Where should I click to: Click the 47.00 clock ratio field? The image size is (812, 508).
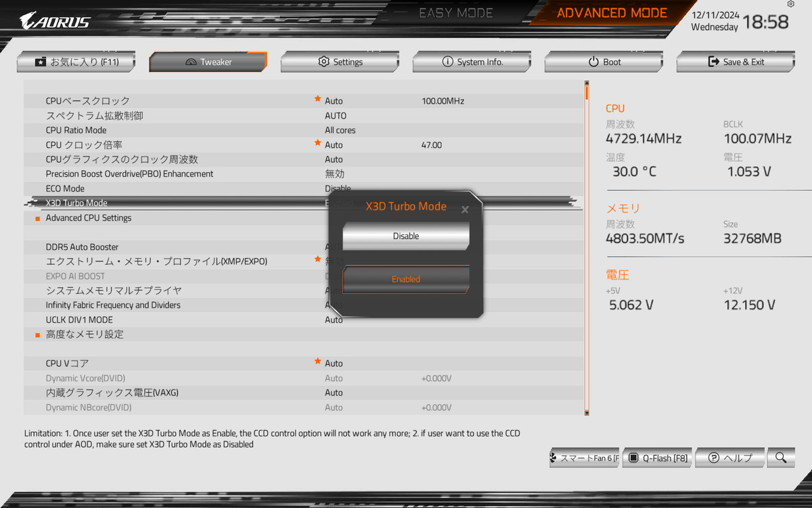432,145
